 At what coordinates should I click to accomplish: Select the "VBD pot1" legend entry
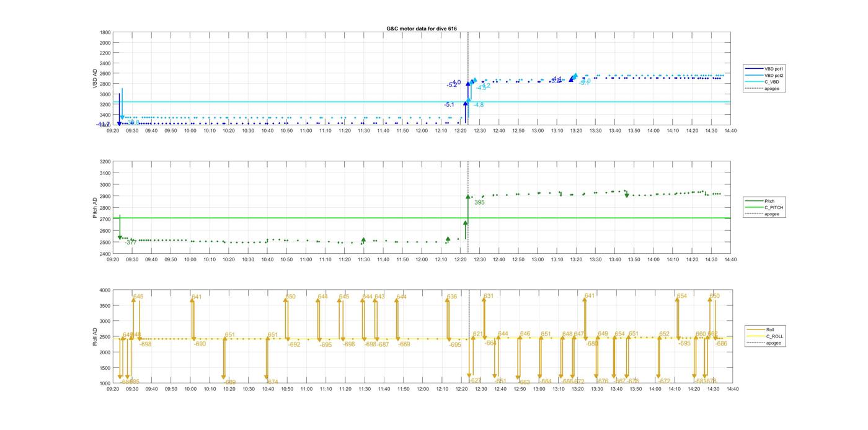tap(774, 69)
